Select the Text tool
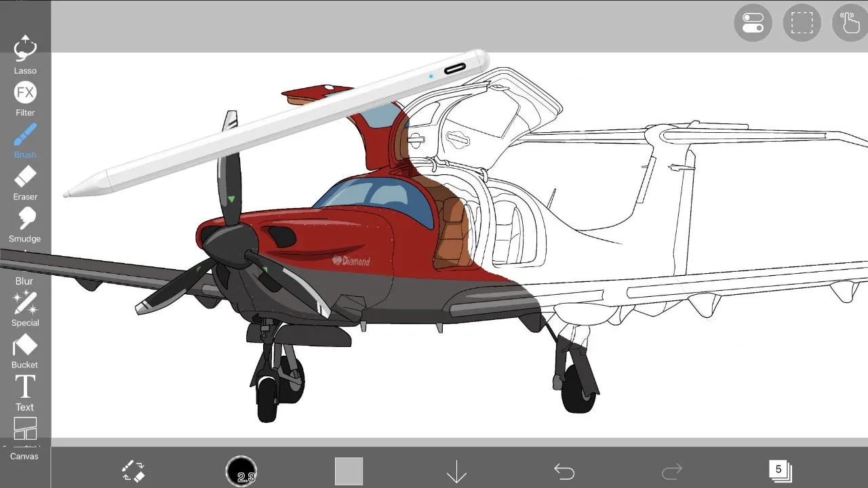The width and height of the screenshot is (868, 488). coord(25,393)
